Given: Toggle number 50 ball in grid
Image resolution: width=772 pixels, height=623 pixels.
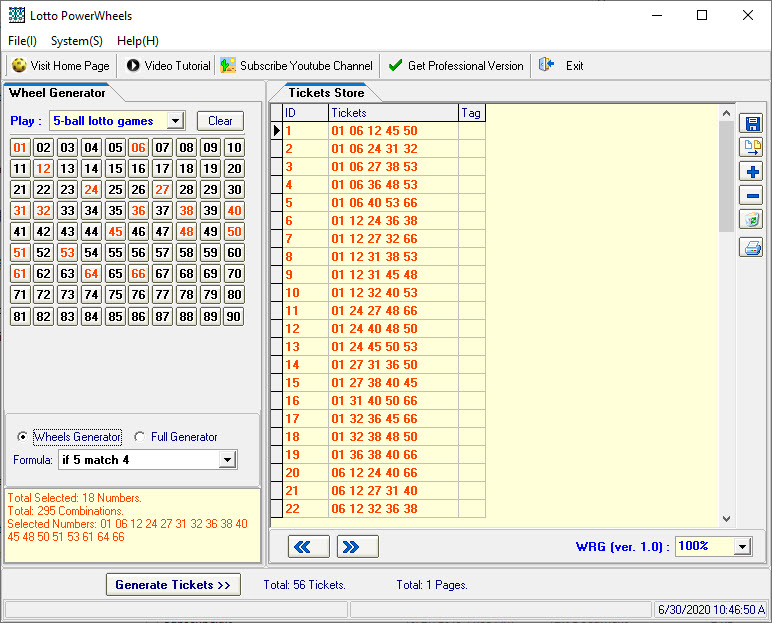Looking at the screenshot, I should [x=234, y=231].
